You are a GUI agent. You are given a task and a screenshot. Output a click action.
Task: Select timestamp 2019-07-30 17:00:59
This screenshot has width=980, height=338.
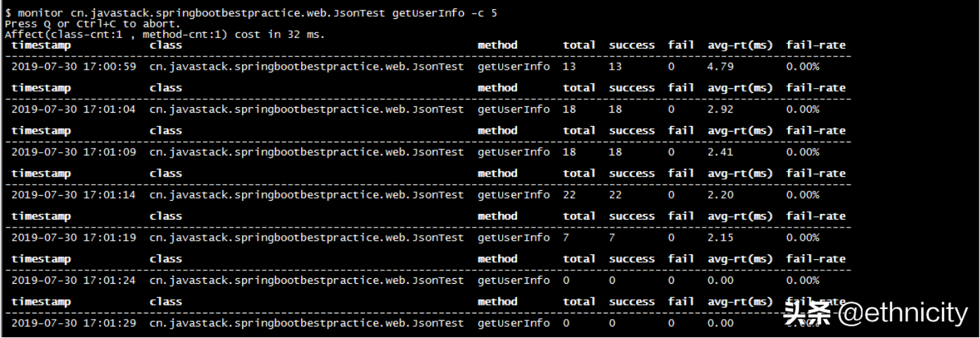(74, 67)
